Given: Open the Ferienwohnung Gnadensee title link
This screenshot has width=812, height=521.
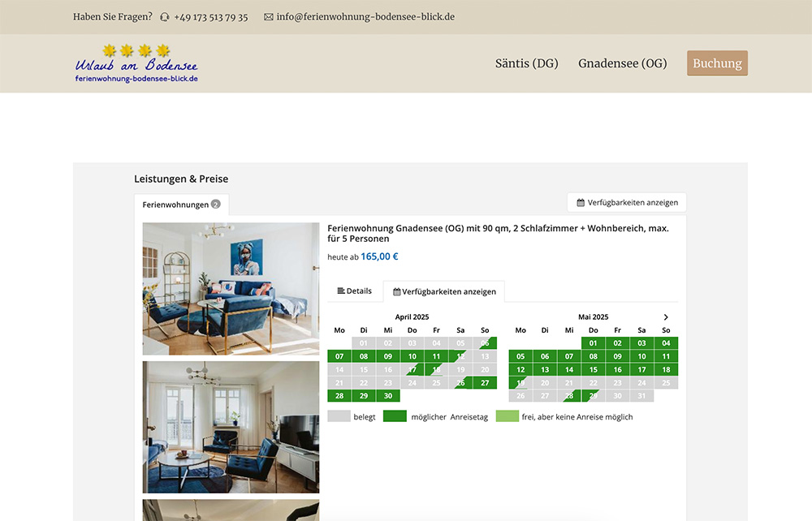Looking at the screenshot, I should point(498,234).
